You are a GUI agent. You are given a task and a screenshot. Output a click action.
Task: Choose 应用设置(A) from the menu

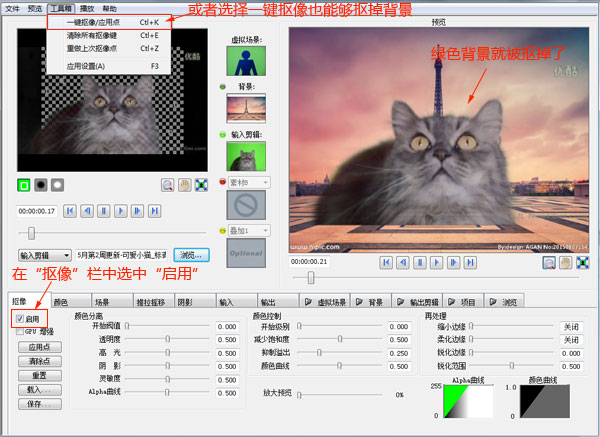coord(109,66)
